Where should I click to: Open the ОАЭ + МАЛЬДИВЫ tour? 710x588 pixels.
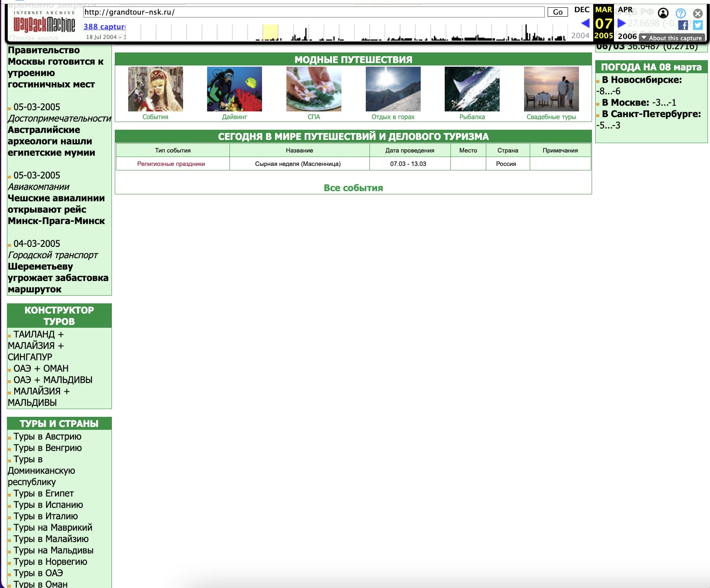tap(53, 380)
